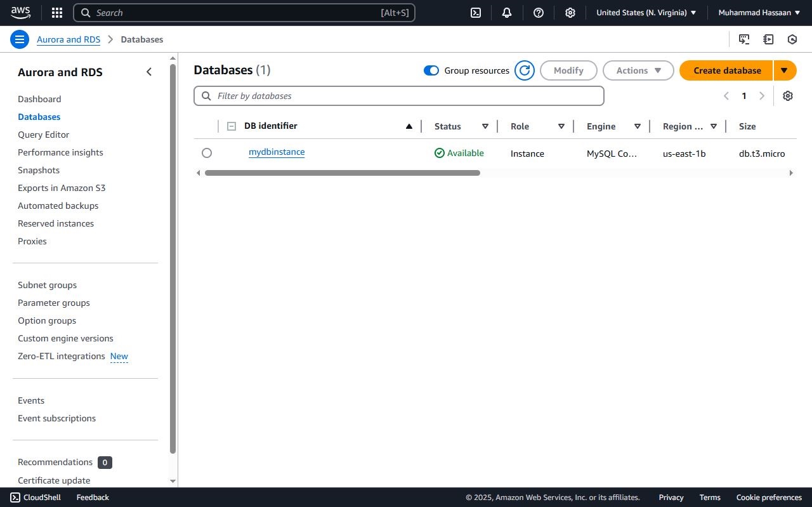Click the sidebar vertical scrollbar
This screenshot has height=507, width=812.
[x=173, y=258]
